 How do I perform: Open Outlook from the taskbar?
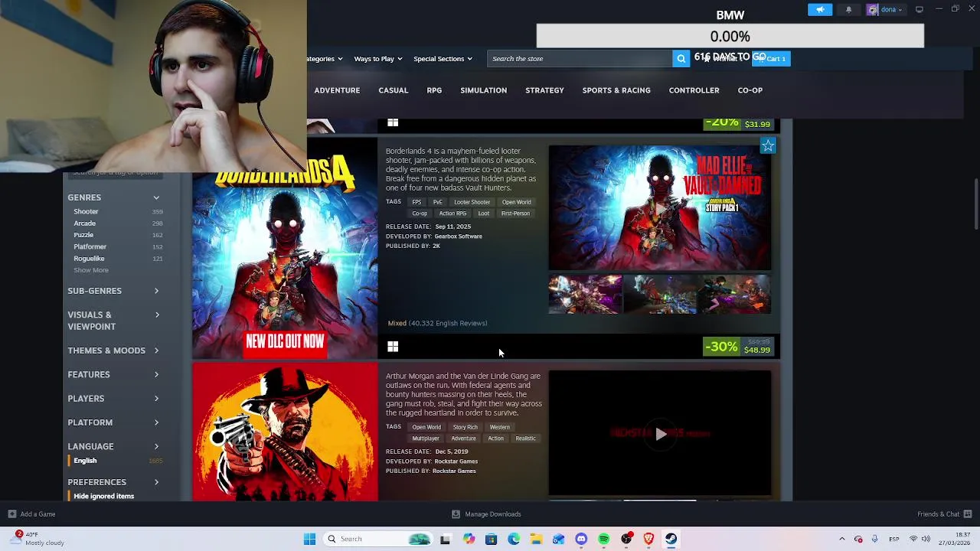coord(558,539)
